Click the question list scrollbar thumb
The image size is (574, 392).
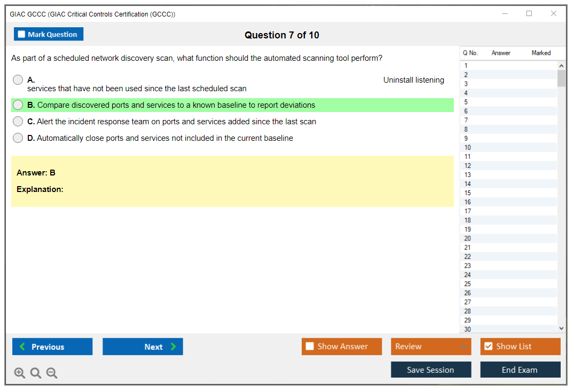coord(561,77)
